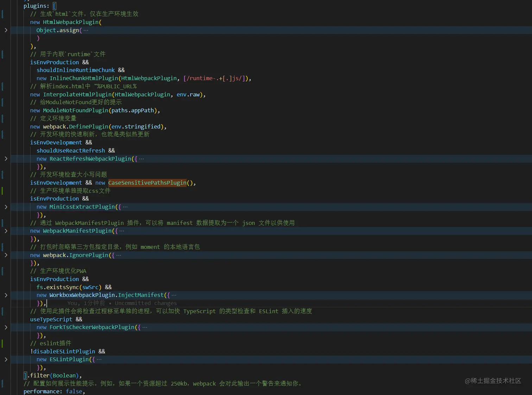Click the comment mentioning 250kb
Image resolution: width=532 pixels, height=395 pixels.
163,383
